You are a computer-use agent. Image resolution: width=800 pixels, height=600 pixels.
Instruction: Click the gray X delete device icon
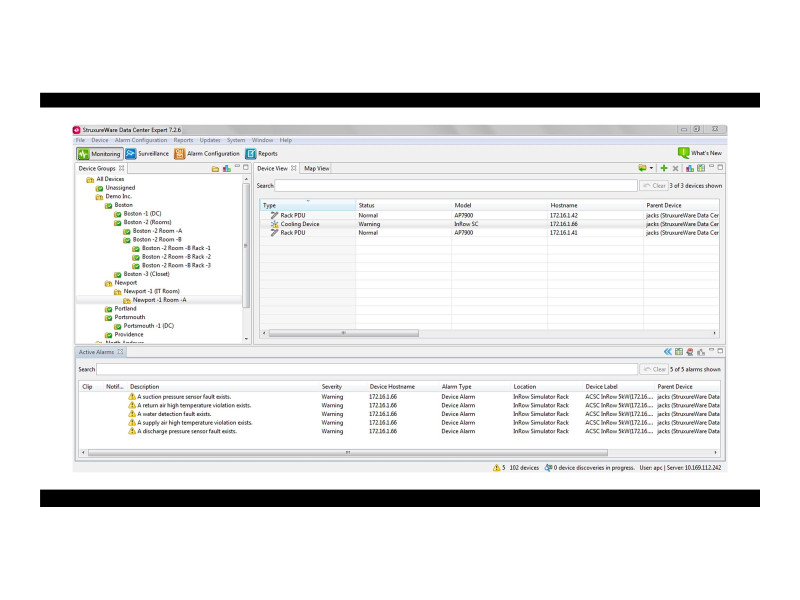click(676, 168)
